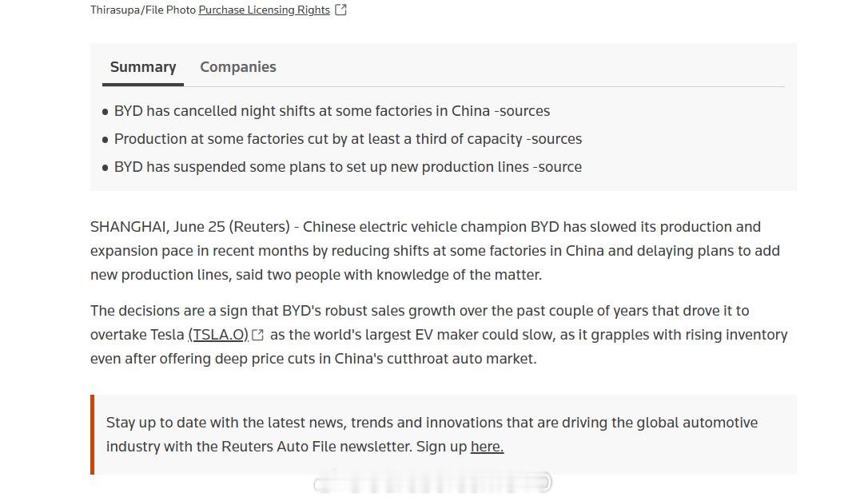
Task: Select the Summary tab
Action: click(143, 67)
